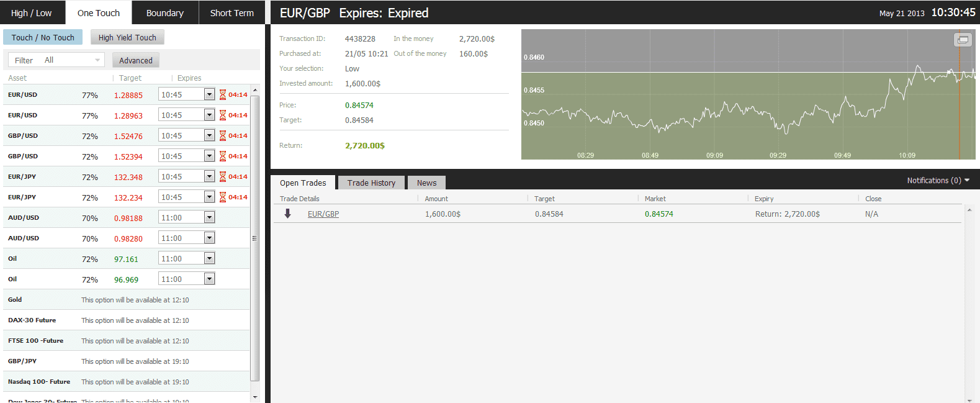Open expiry dropdown for EUR/JPY 132.348
This screenshot has height=403, width=980.
coord(209,176)
